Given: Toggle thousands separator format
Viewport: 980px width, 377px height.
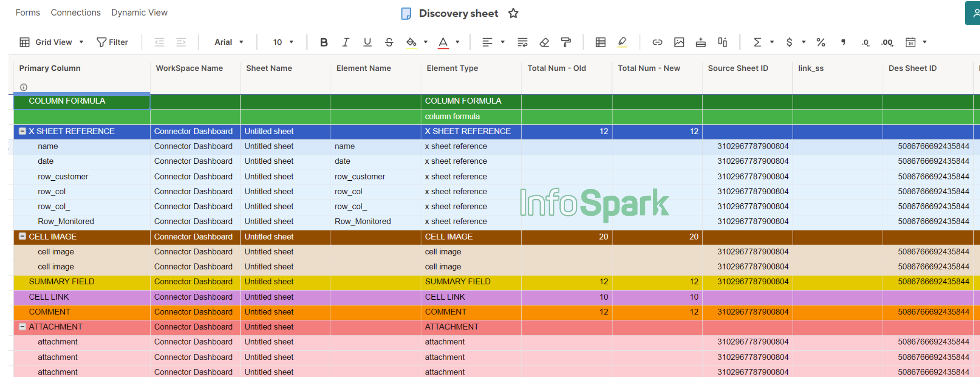Looking at the screenshot, I should point(843,42).
